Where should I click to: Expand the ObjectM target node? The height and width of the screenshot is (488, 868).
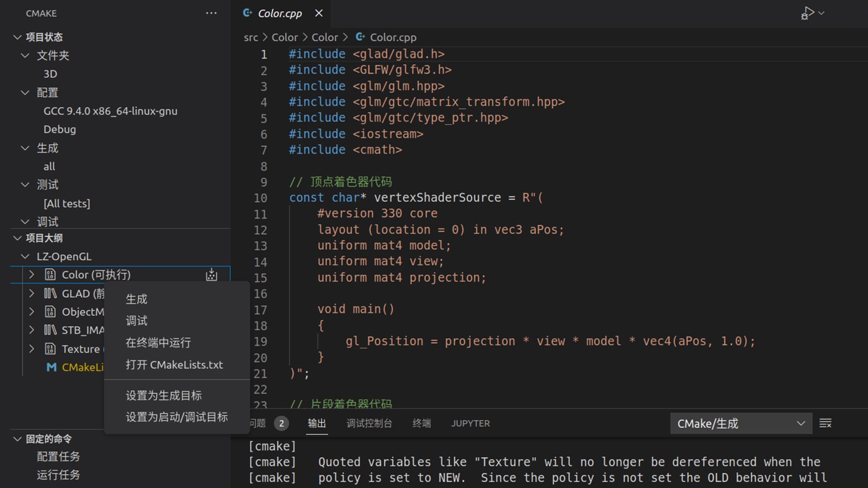click(31, 312)
